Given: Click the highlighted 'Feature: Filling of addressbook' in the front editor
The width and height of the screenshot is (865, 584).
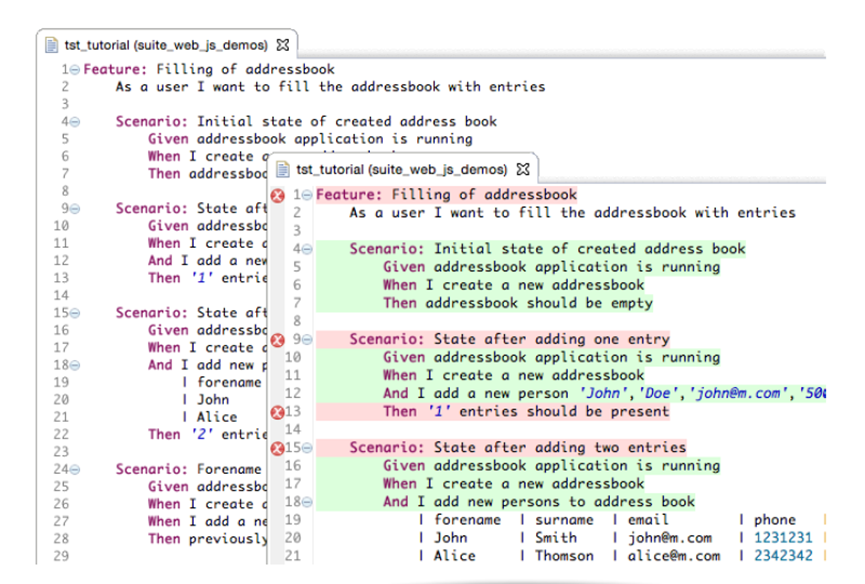Looking at the screenshot, I should [x=446, y=195].
